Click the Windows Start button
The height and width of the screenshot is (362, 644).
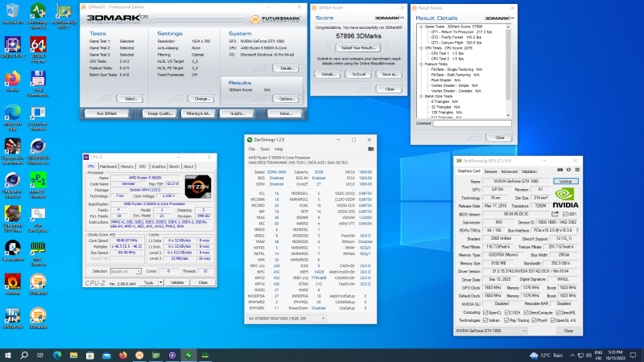pos(7,355)
